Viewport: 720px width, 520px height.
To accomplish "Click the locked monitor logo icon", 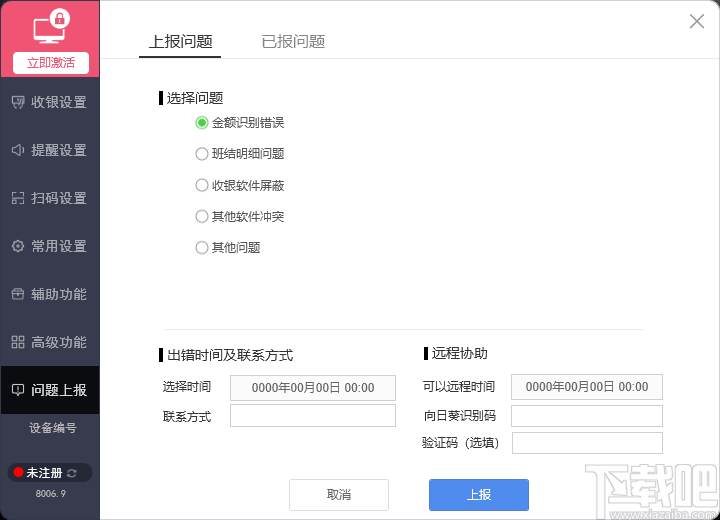I will [51, 27].
